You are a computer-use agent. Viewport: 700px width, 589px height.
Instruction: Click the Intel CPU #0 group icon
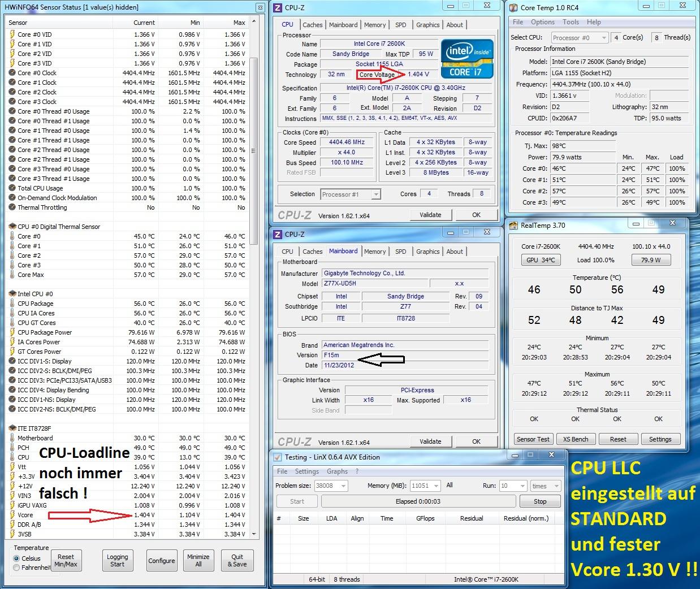tap(12, 293)
